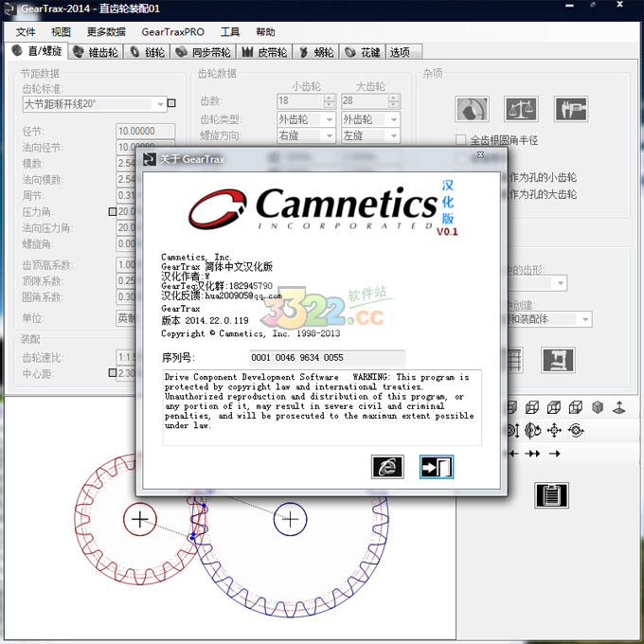Toggle the checkbox next to 压力角
This screenshot has height=644, width=644.
[112, 211]
